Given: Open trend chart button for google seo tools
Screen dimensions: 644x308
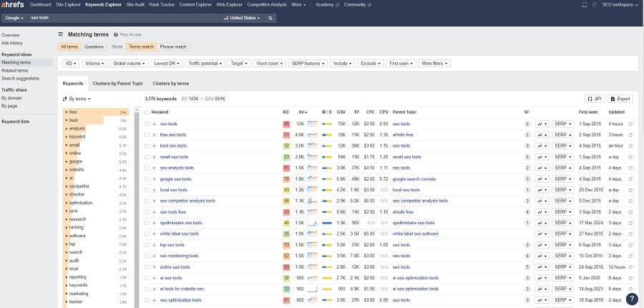Looking at the screenshot, I should point(542,179).
